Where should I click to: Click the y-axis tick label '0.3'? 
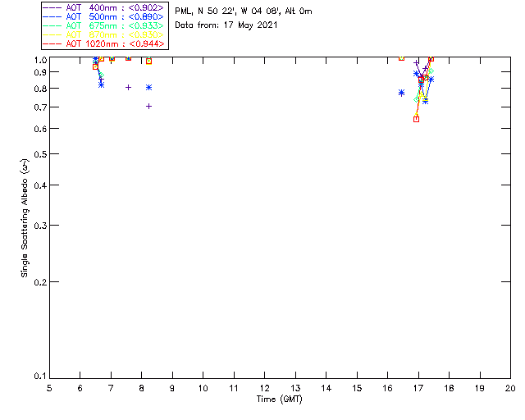pos(40,226)
